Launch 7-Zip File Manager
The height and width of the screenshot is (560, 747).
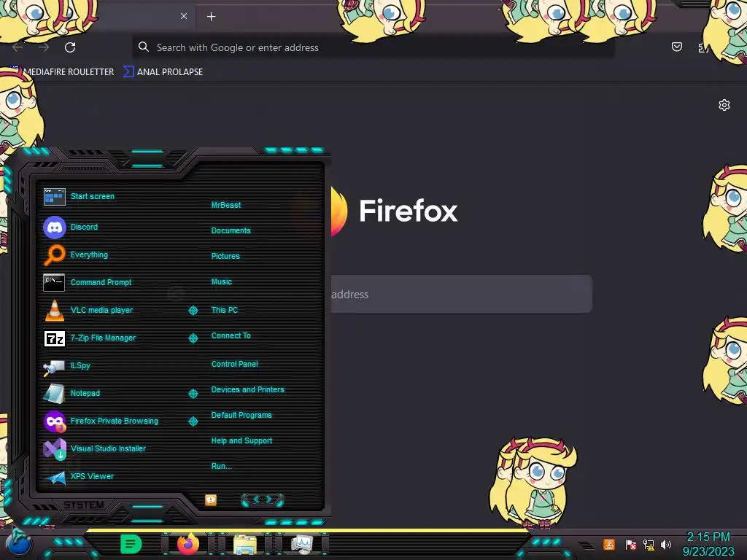[x=90, y=338]
